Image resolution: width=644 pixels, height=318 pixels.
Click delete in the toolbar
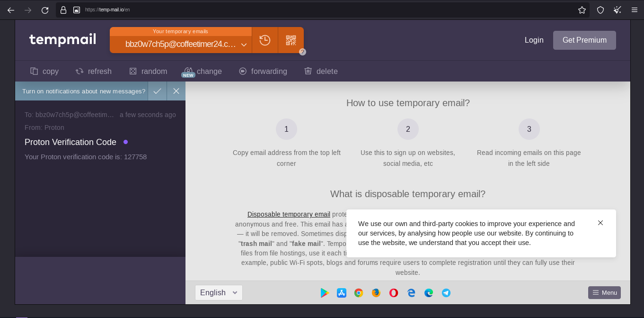point(321,71)
